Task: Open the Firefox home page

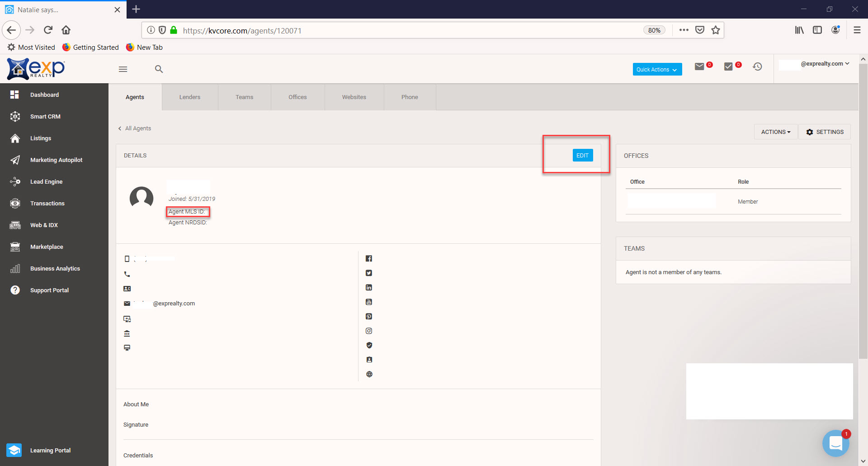Action: (66, 30)
